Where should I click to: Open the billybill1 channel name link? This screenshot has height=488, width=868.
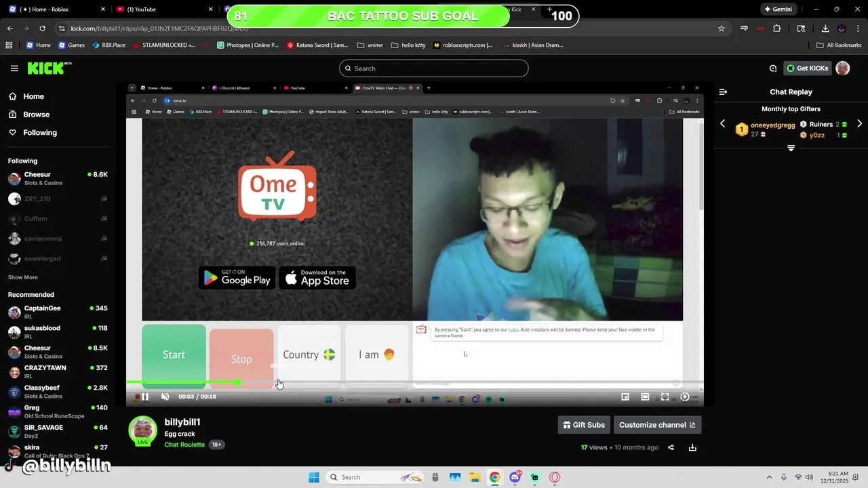[182, 422]
